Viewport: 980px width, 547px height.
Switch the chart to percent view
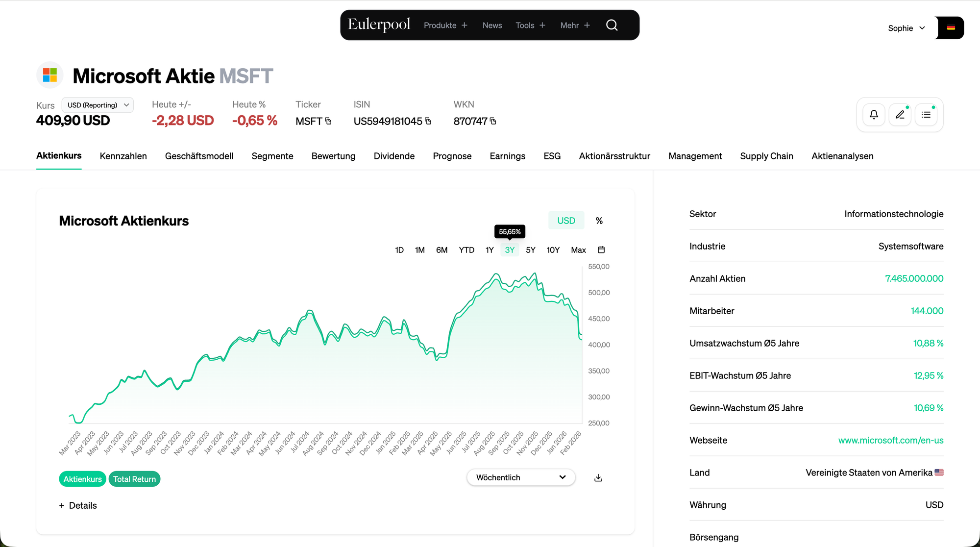tap(599, 221)
